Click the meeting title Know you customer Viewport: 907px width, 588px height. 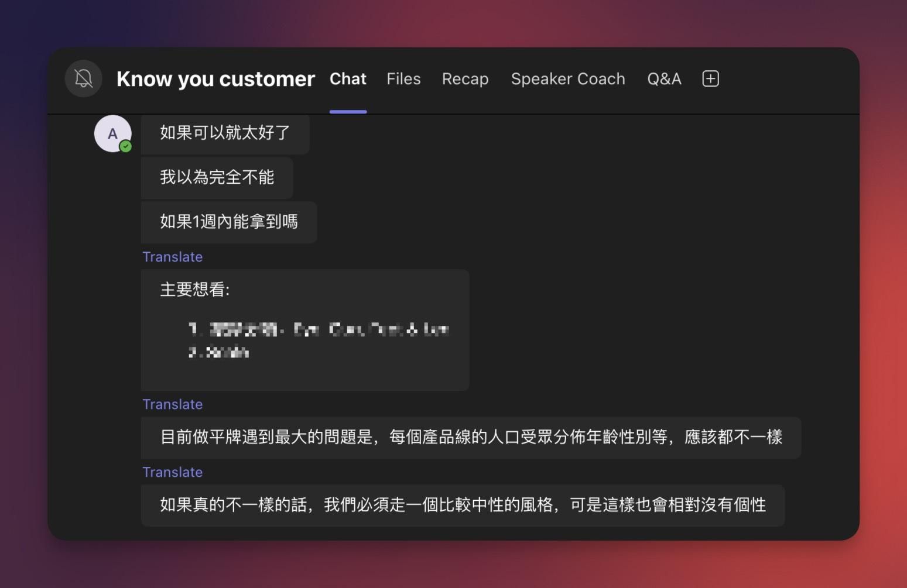[215, 79]
